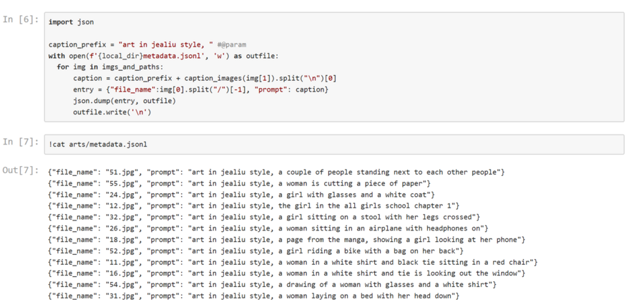Click the "for img in imgs_and_paths" line

(114, 67)
